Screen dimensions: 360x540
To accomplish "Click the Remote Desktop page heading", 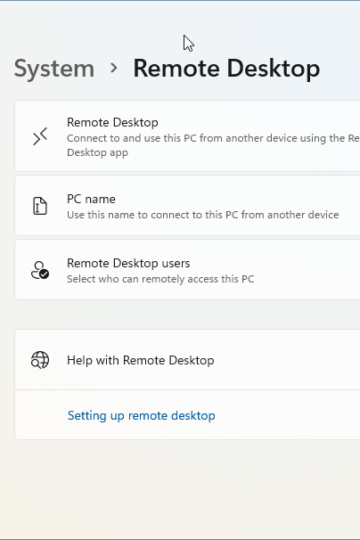I will click(227, 69).
